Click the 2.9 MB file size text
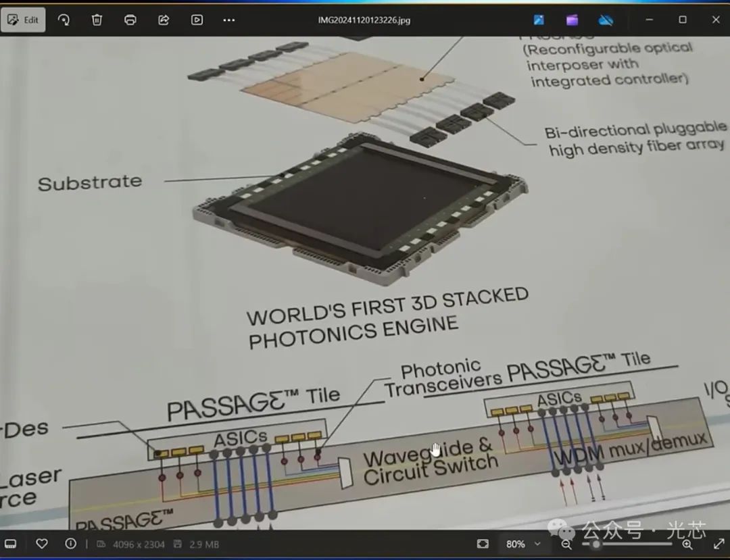Viewport: 730px width, 560px height. [204, 544]
